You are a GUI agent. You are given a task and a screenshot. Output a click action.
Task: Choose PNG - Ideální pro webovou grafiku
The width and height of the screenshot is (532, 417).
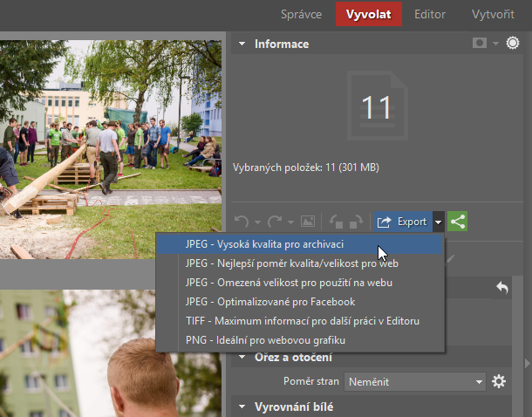(x=300, y=340)
